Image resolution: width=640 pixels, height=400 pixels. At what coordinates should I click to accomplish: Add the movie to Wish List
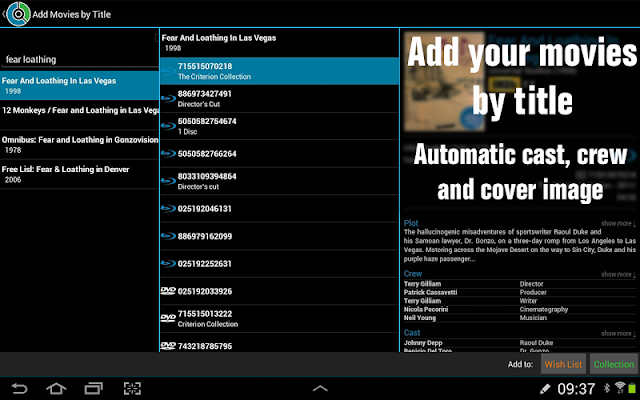[563, 364]
